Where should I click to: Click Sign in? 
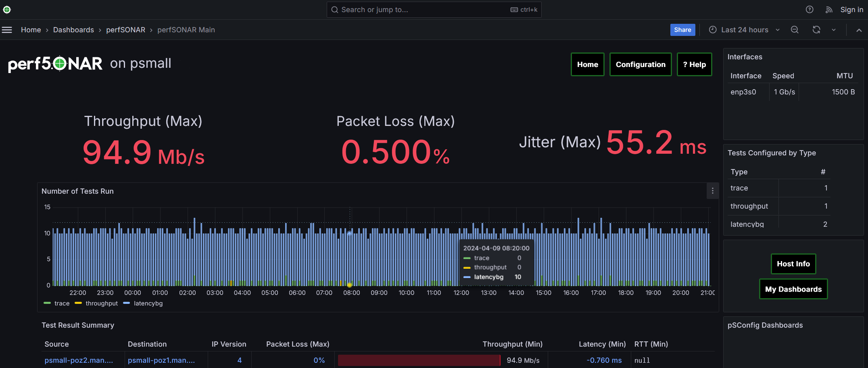tap(851, 10)
